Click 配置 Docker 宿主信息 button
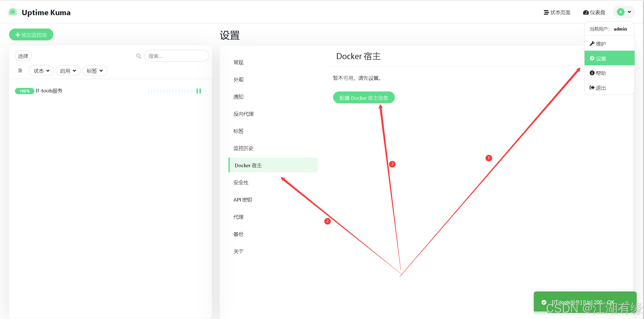The height and width of the screenshot is (319, 644). (363, 98)
